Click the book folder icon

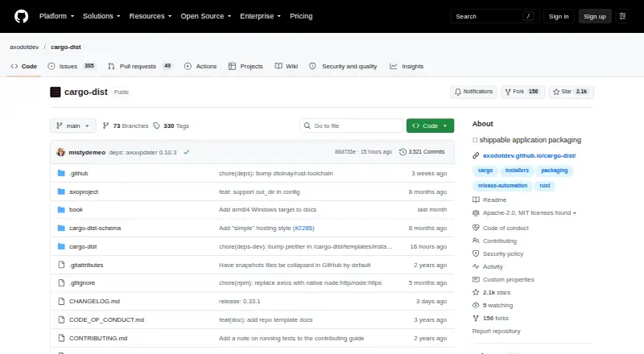(x=61, y=209)
